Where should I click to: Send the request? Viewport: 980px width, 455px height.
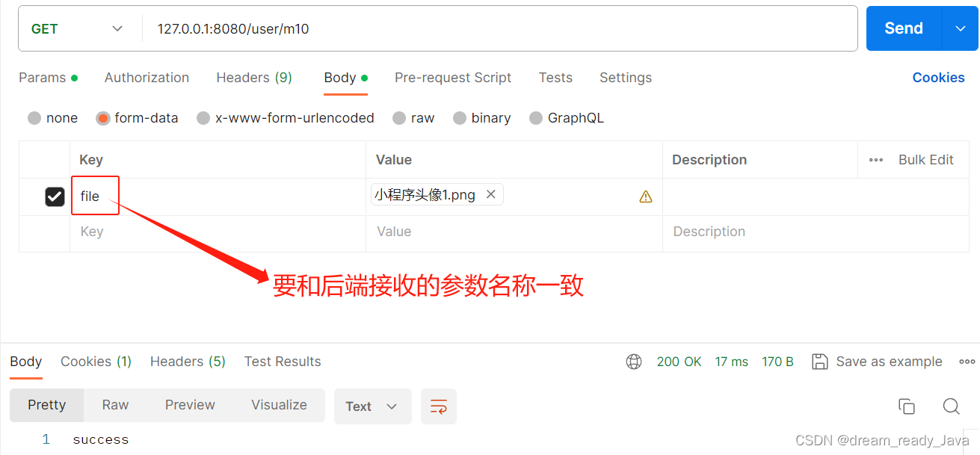pos(904,28)
